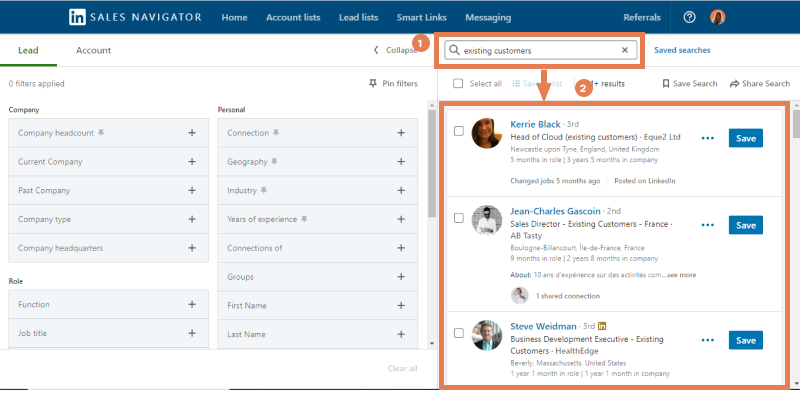Select Steve Weidman's checkbox
Viewport: 800px width, 407px height.
458,332
